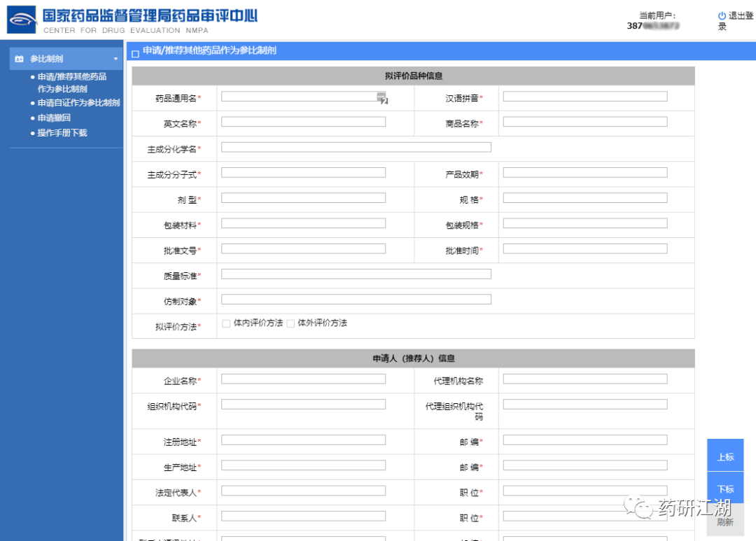The image size is (756, 541).
Task: Click the 退出登录 logout link
Action: click(736, 21)
